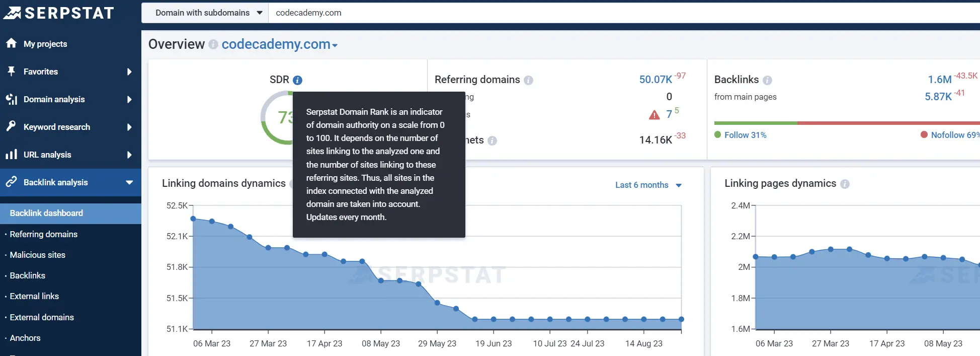The width and height of the screenshot is (980, 356).
Task: Click the 14.16K value
Action: (656, 140)
